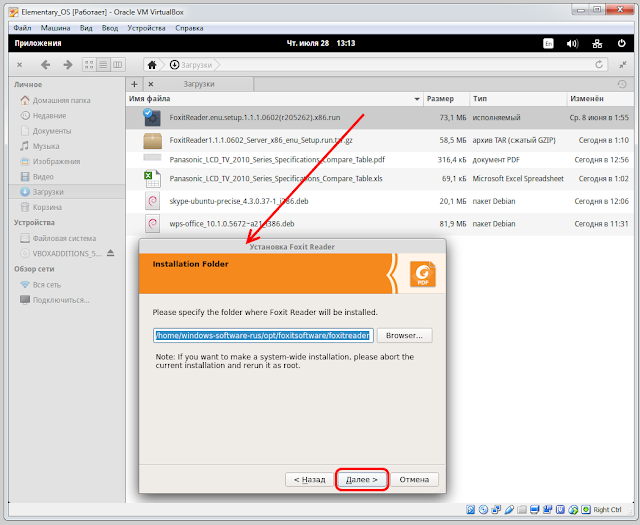Toggle maximize icon of file manager
Screen dimensions: 640x525
pyautogui.click(x=623, y=65)
